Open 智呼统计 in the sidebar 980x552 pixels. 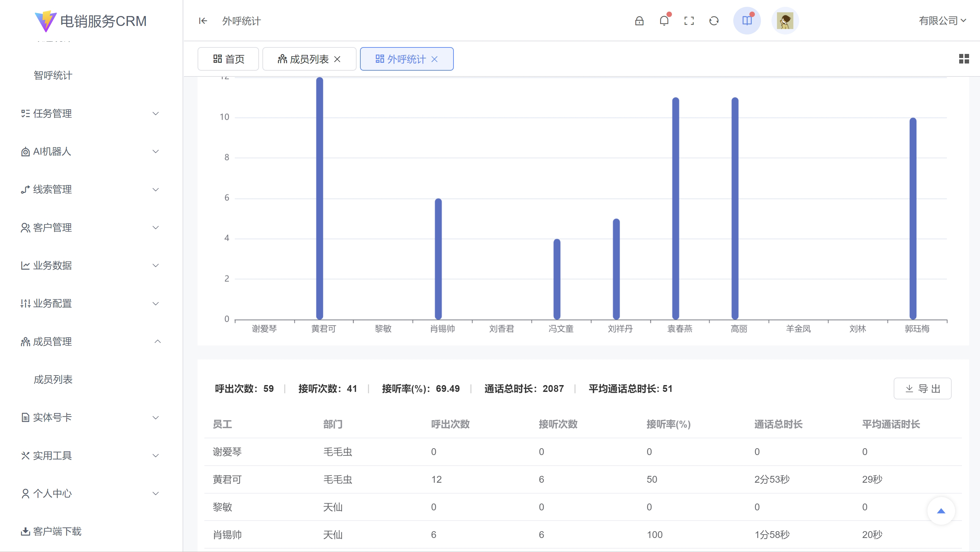pos(53,75)
